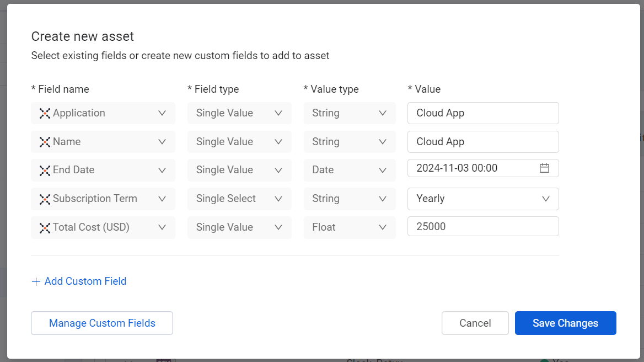Click Save Changes button
The width and height of the screenshot is (644, 362).
pos(565,323)
